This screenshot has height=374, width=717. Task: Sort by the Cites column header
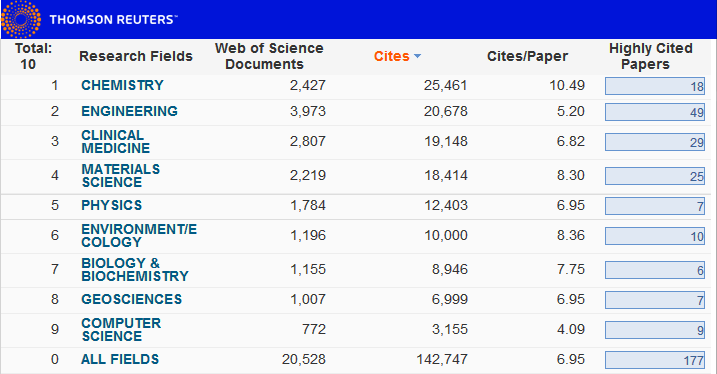pos(391,56)
